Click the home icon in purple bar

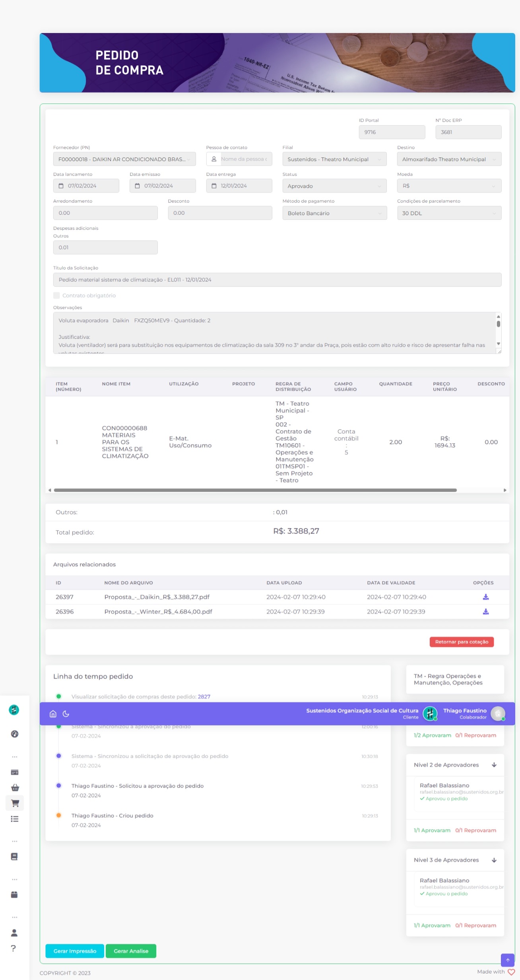(53, 714)
